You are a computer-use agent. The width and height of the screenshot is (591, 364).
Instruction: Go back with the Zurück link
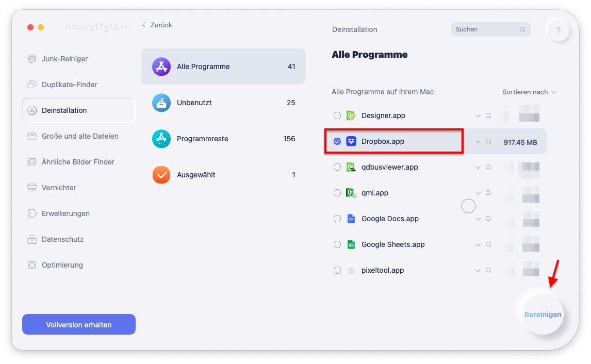(157, 25)
